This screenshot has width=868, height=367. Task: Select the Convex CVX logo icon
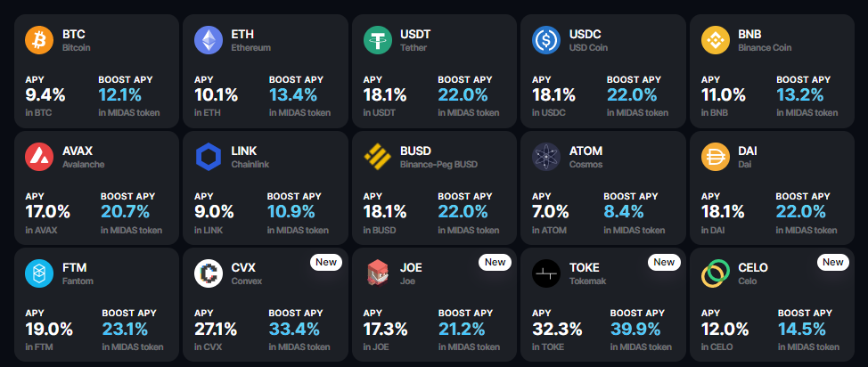coord(209,274)
